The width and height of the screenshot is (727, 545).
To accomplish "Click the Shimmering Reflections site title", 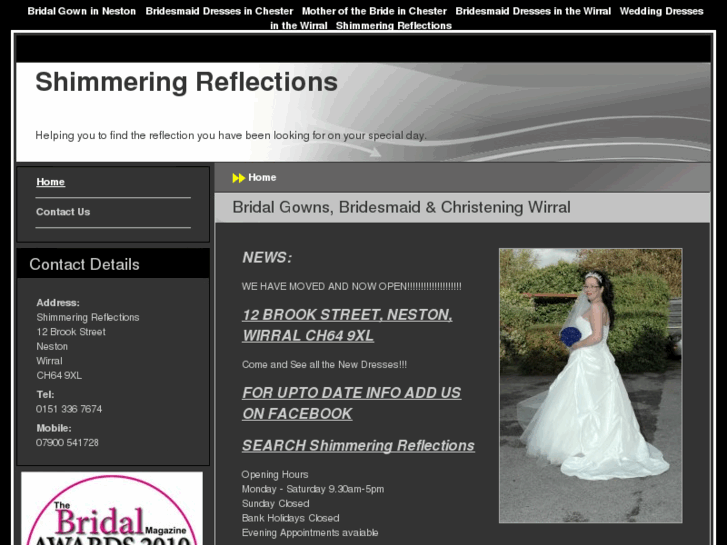I will tap(186, 82).
